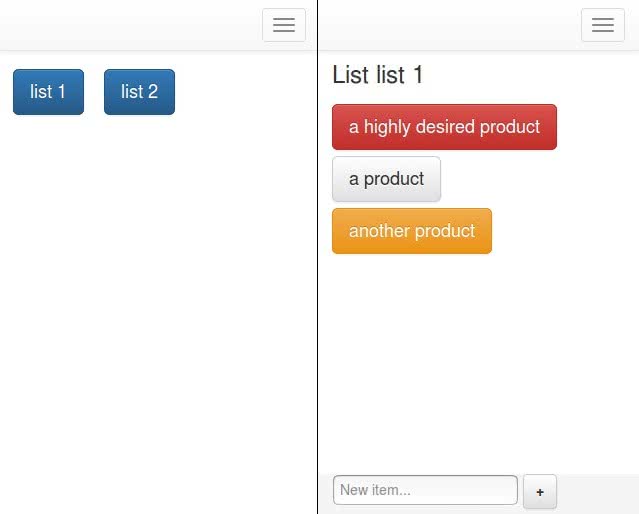Image resolution: width=639 pixels, height=514 pixels.
Task: Click the three-line icon in right header
Action: tap(603, 25)
